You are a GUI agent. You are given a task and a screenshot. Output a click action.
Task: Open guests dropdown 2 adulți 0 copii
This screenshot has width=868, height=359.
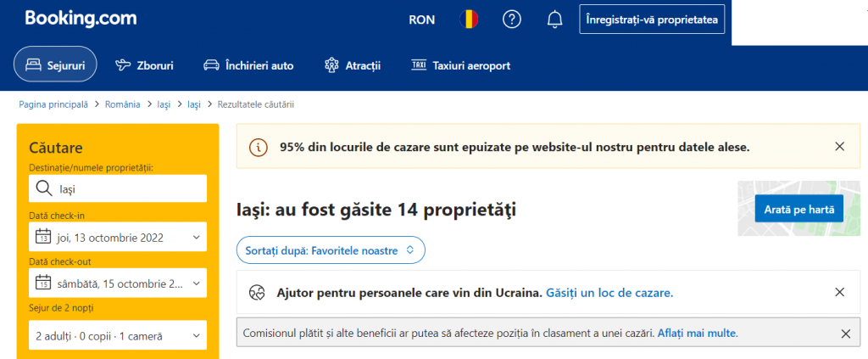[x=118, y=336]
